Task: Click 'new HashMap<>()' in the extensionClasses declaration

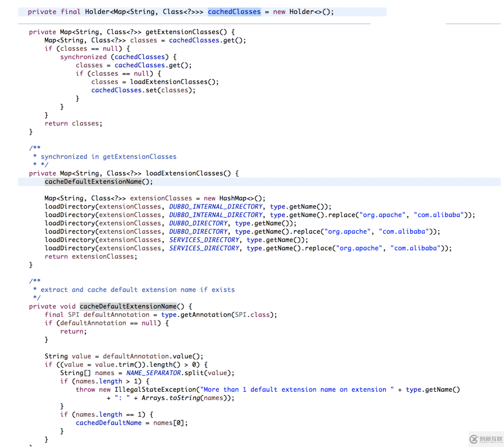Action: 233,198
